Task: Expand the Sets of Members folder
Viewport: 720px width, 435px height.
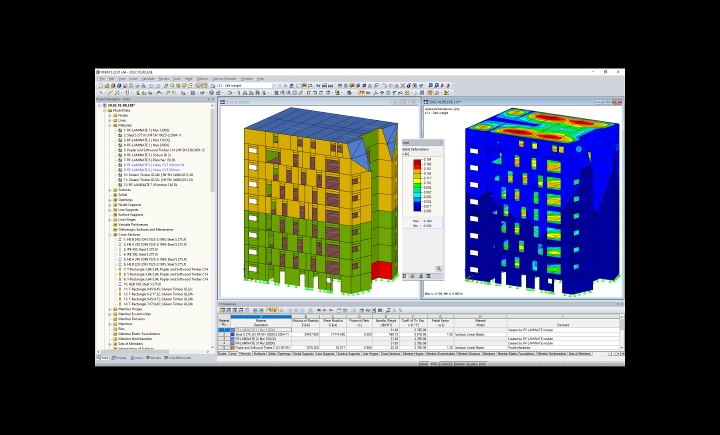Action: pos(110,344)
